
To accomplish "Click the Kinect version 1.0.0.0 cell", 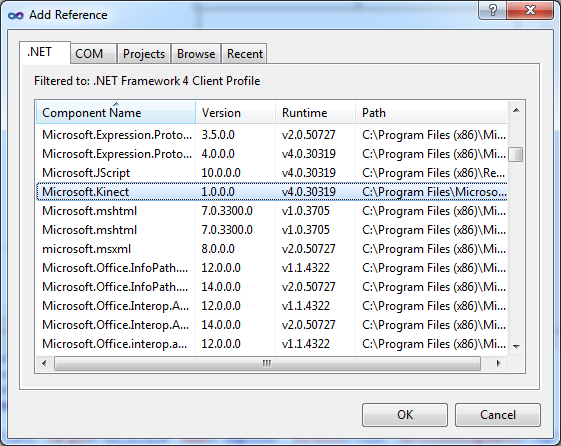I will click(x=218, y=192).
